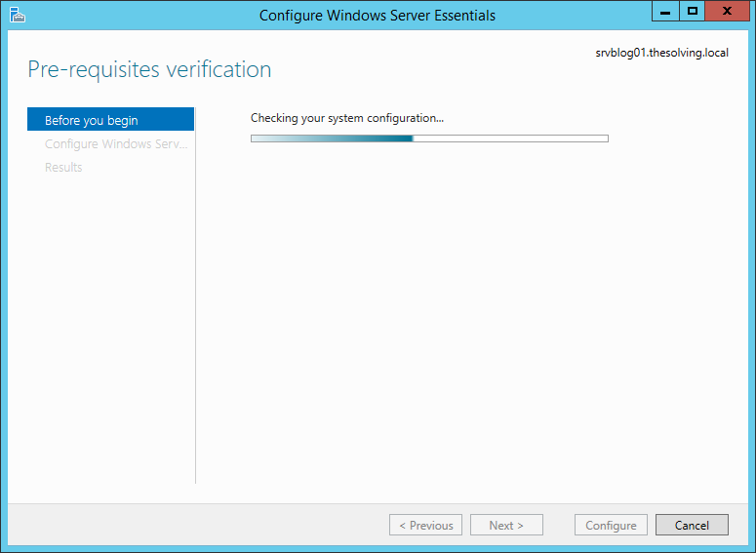Click empty space left of Previous button

[x=195, y=525]
